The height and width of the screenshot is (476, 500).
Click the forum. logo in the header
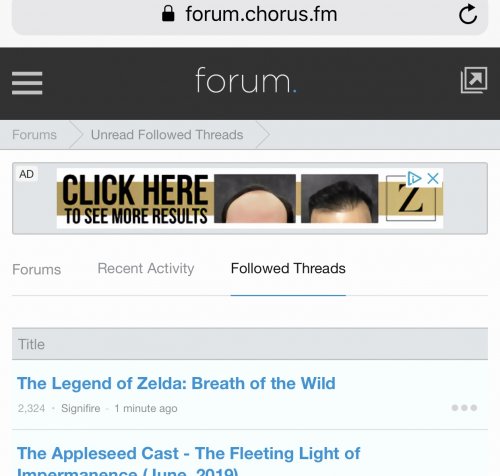(x=246, y=80)
